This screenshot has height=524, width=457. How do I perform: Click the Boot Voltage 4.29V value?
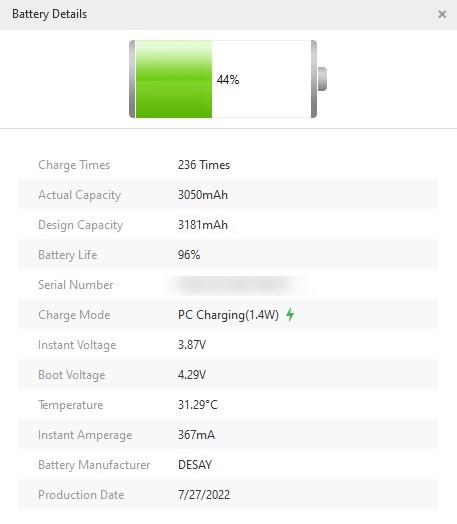(192, 375)
